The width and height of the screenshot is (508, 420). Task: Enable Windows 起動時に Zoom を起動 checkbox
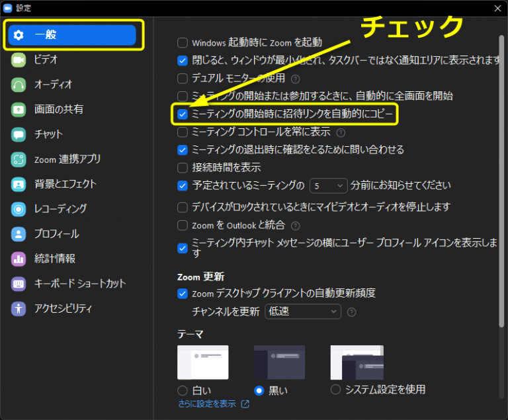[x=183, y=43]
